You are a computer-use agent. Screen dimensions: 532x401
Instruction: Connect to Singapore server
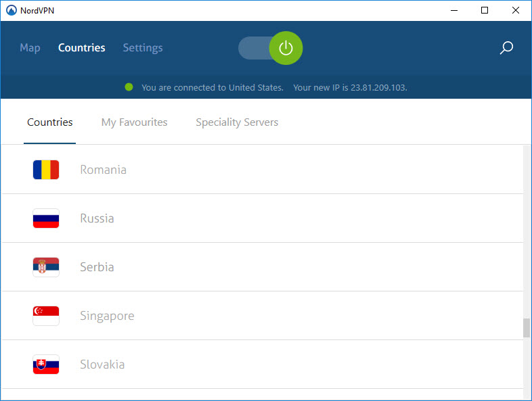click(262, 316)
